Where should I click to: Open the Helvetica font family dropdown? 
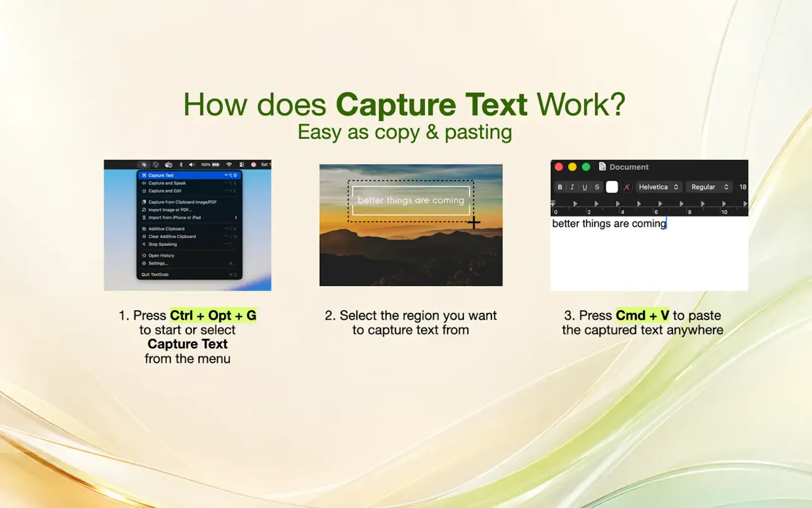tap(658, 187)
